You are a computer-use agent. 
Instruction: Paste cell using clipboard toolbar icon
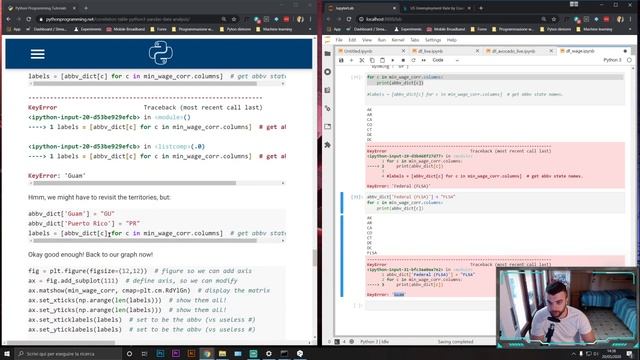[382, 60]
